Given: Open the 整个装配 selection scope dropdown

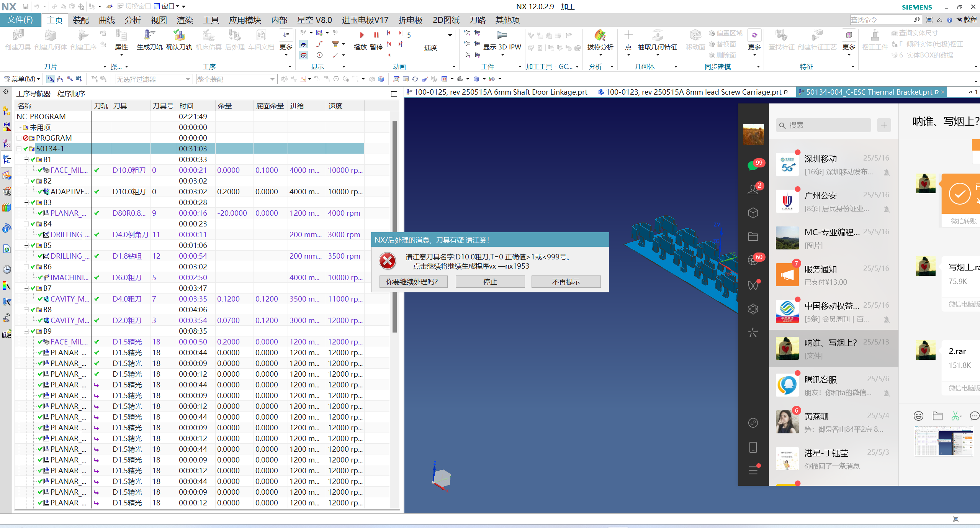Looking at the screenshot, I should [x=272, y=79].
